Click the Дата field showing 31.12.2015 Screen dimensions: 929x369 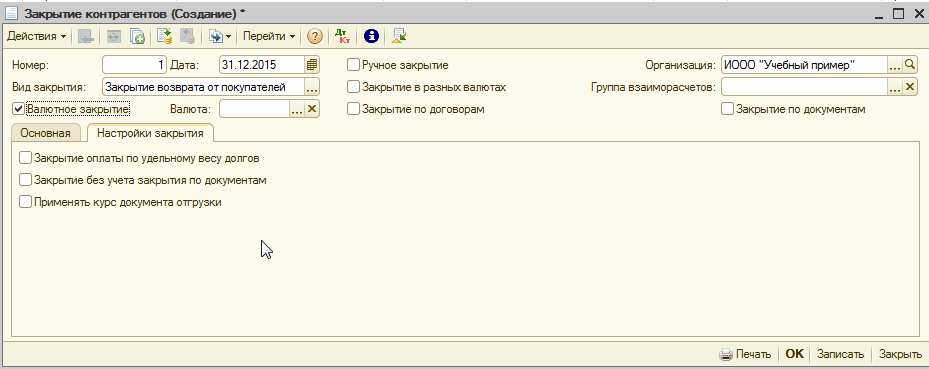tap(262, 65)
